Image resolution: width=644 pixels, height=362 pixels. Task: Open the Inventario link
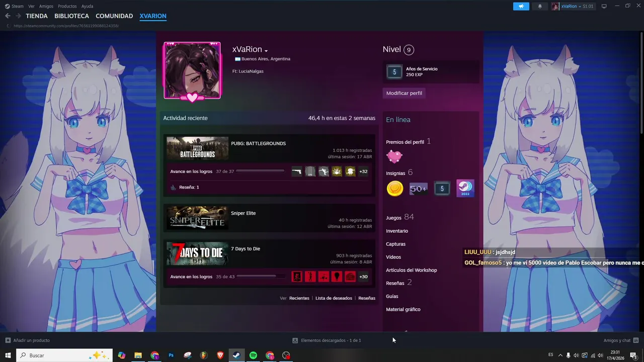(x=397, y=231)
